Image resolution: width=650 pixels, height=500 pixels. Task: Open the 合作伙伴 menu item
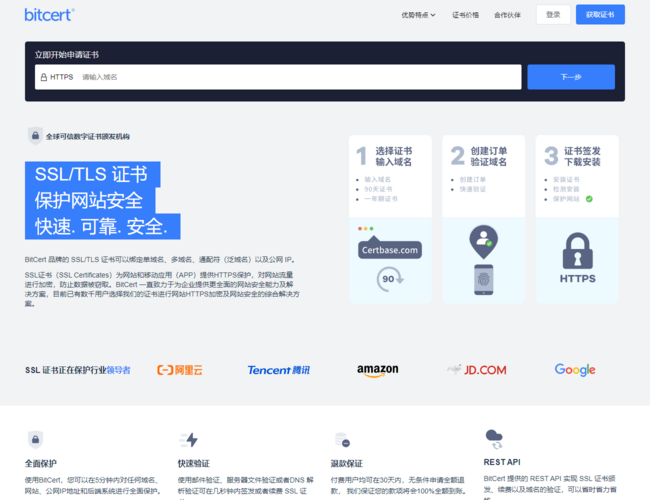click(x=507, y=15)
